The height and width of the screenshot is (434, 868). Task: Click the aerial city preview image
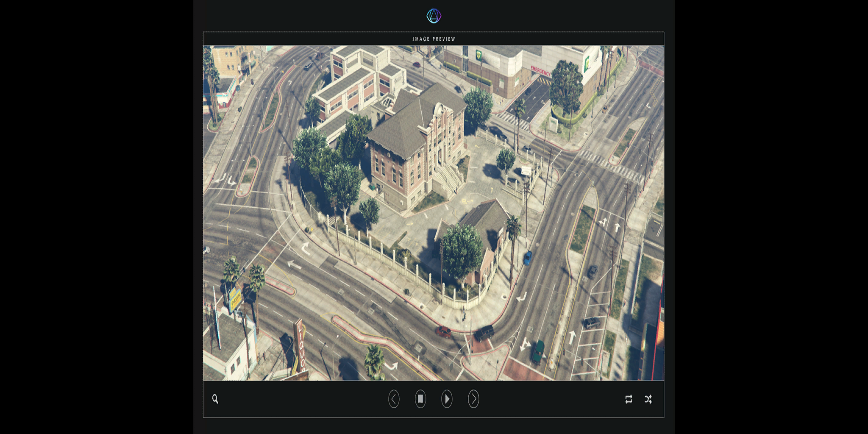coord(434,213)
